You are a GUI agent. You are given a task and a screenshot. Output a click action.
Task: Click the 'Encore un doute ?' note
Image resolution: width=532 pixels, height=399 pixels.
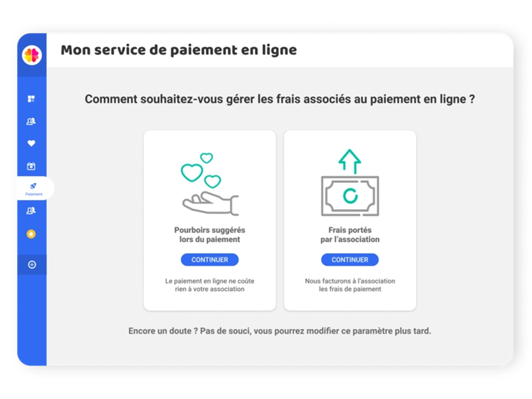click(x=279, y=331)
